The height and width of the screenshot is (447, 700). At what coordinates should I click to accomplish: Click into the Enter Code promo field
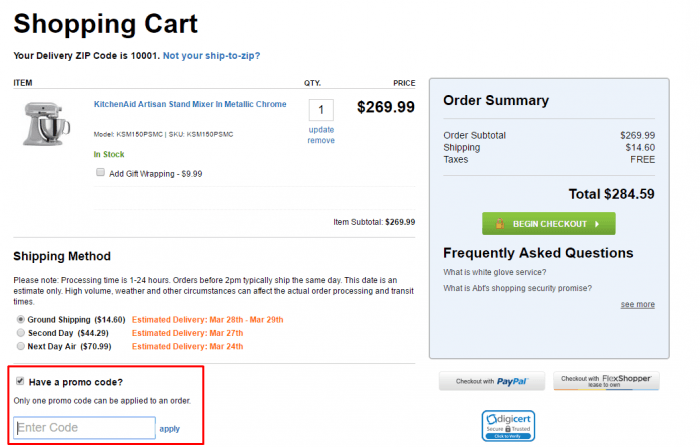[84, 428]
